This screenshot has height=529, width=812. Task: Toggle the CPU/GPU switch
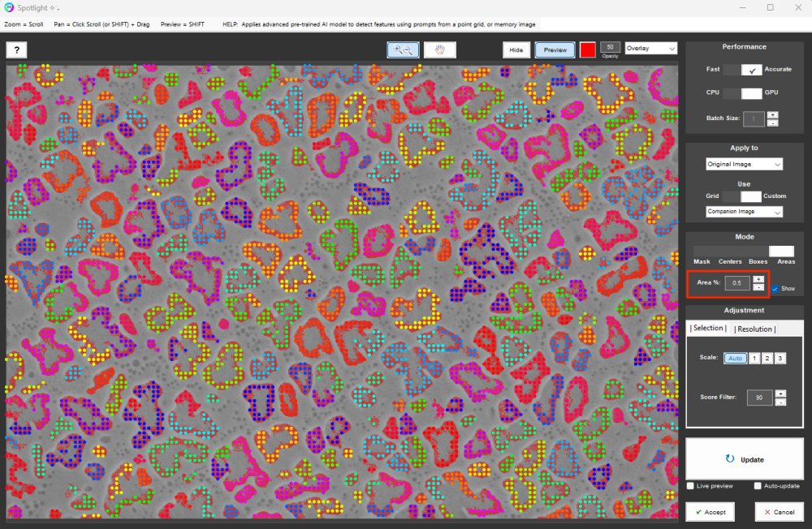click(743, 92)
